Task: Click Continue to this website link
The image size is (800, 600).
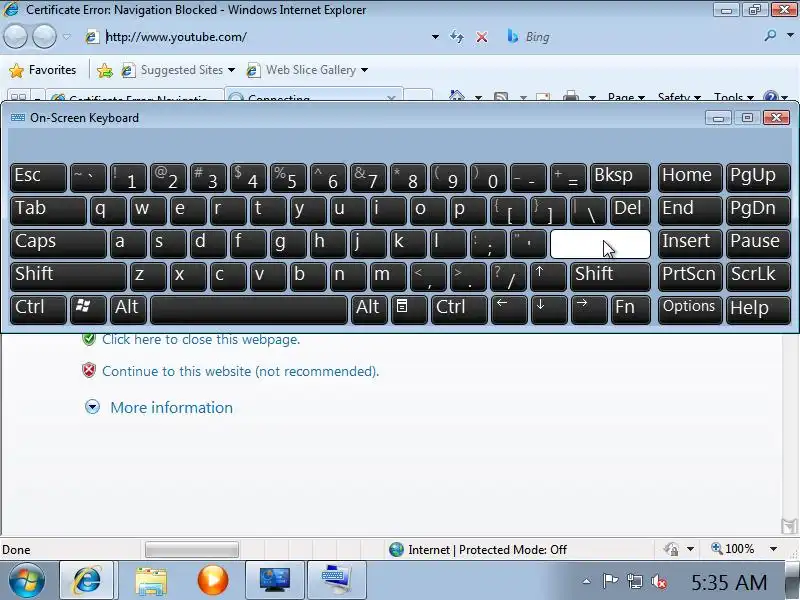Action: tap(240, 371)
